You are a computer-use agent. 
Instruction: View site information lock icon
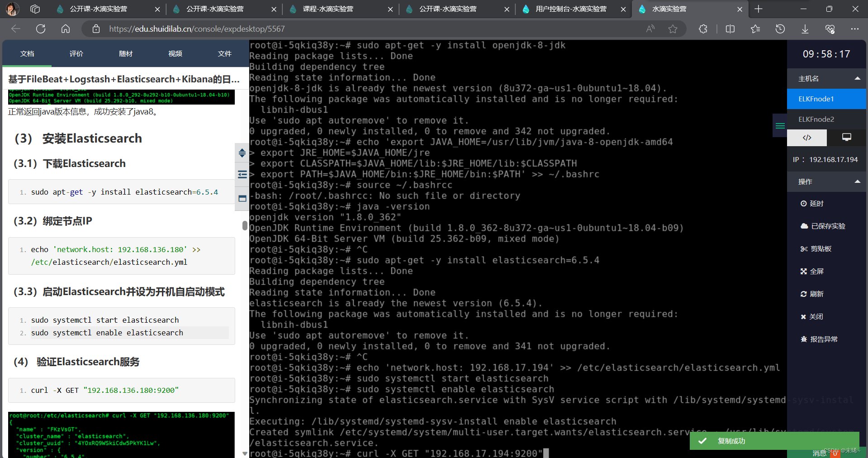coord(96,29)
